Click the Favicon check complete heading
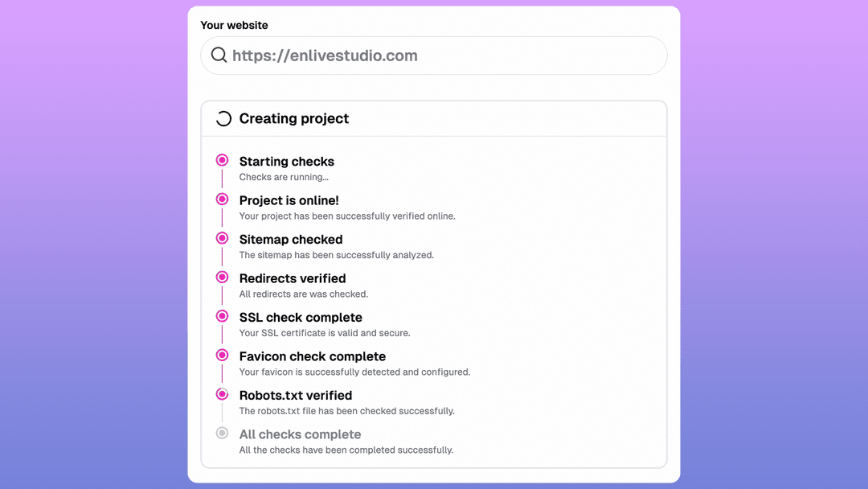This screenshot has width=868, height=489. tap(312, 356)
